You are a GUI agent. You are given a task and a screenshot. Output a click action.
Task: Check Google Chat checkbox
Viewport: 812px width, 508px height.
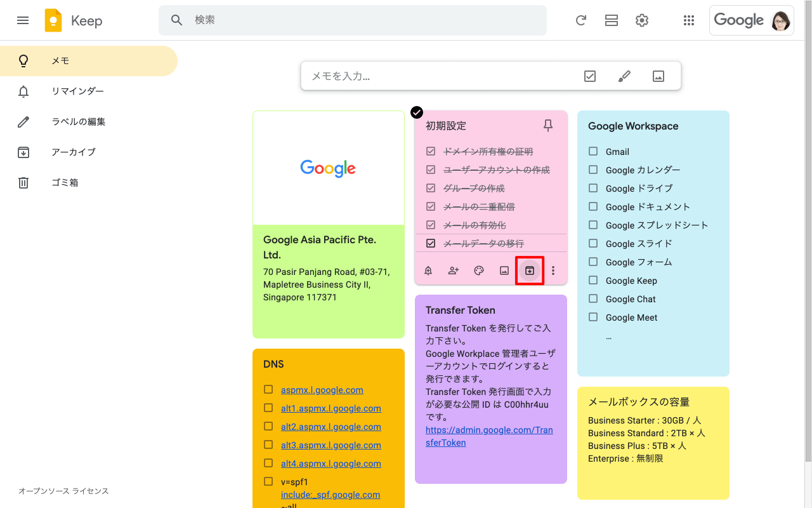coord(593,298)
